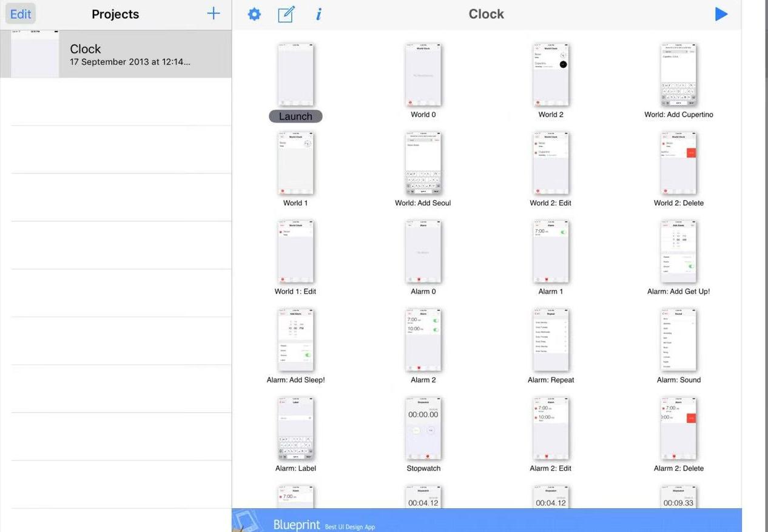Open the World 2: Edit thumbnail
Screen dimensions: 768x532
[551, 163]
